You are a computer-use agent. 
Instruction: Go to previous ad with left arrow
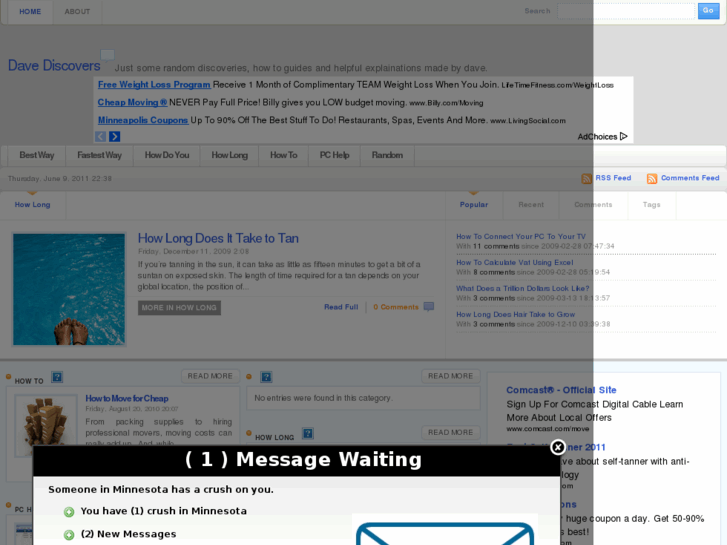point(101,136)
